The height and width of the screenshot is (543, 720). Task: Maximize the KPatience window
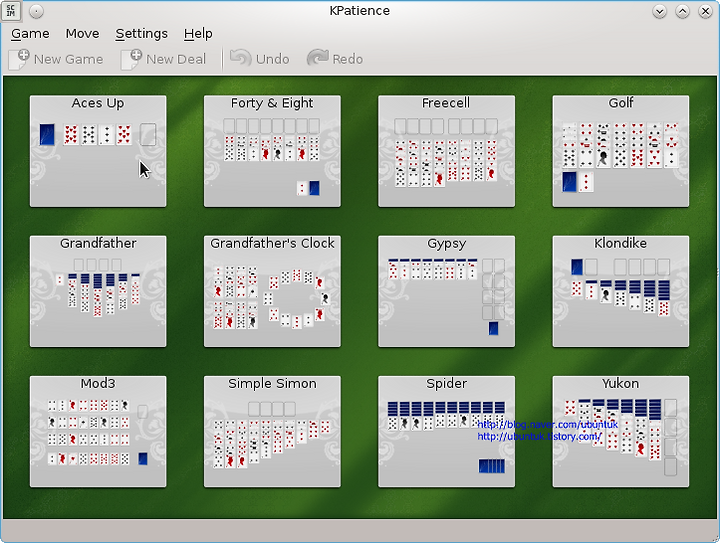click(682, 11)
